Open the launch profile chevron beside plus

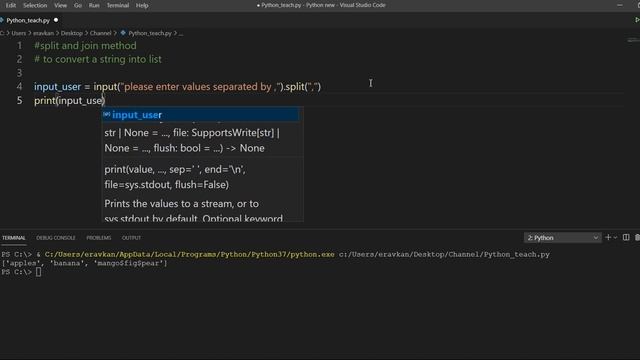click(615, 238)
